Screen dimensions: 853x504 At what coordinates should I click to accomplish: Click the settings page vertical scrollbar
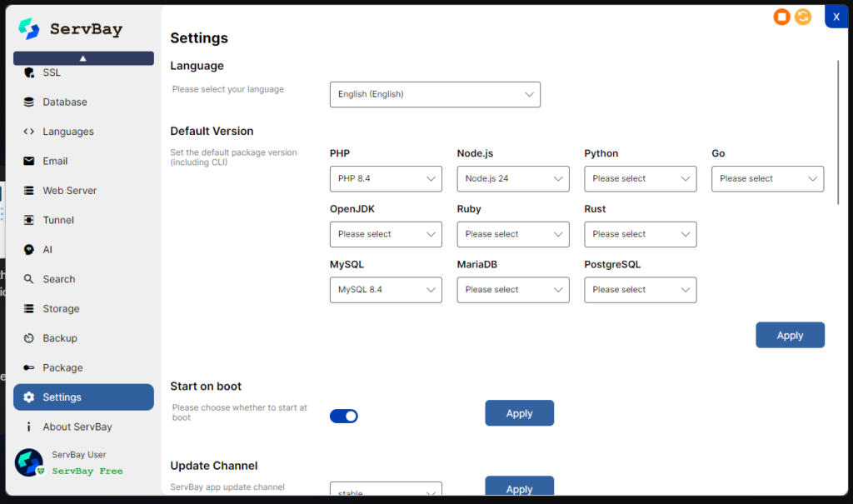pyautogui.click(x=838, y=132)
